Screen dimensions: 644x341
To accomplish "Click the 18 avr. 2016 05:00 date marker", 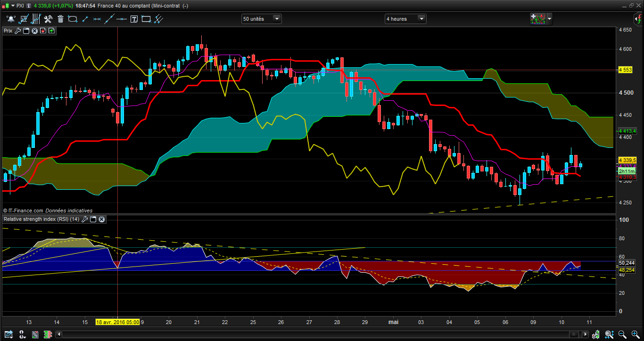I will point(117,322).
